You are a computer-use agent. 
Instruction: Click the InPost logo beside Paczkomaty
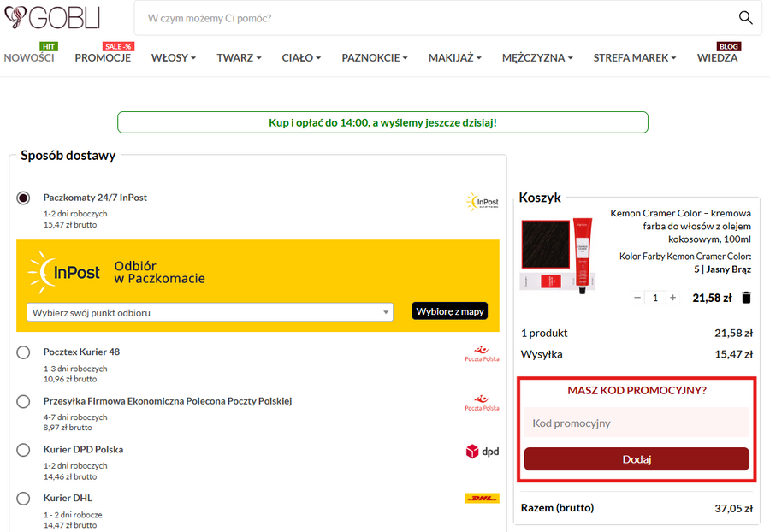point(483,202)
